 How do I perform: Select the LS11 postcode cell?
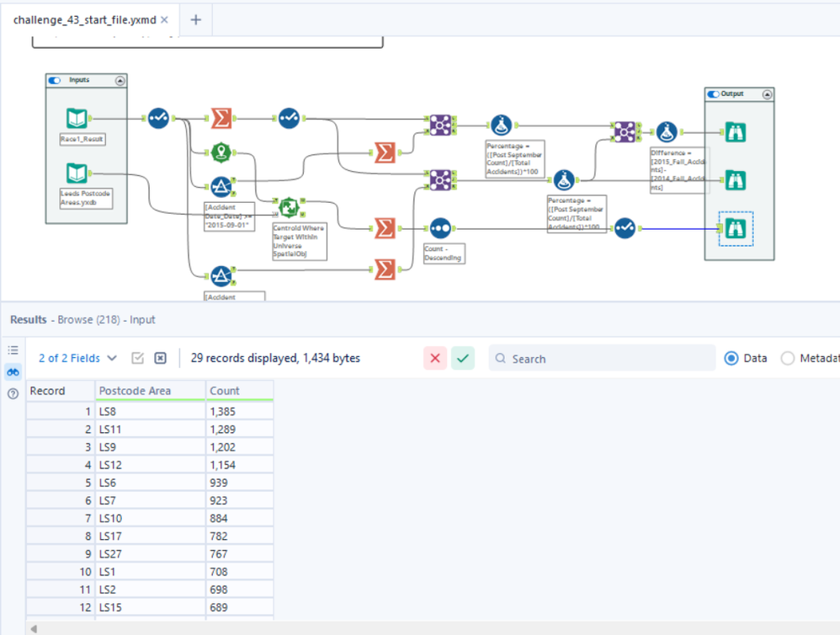pyautogui.click(x=150, y=430)
